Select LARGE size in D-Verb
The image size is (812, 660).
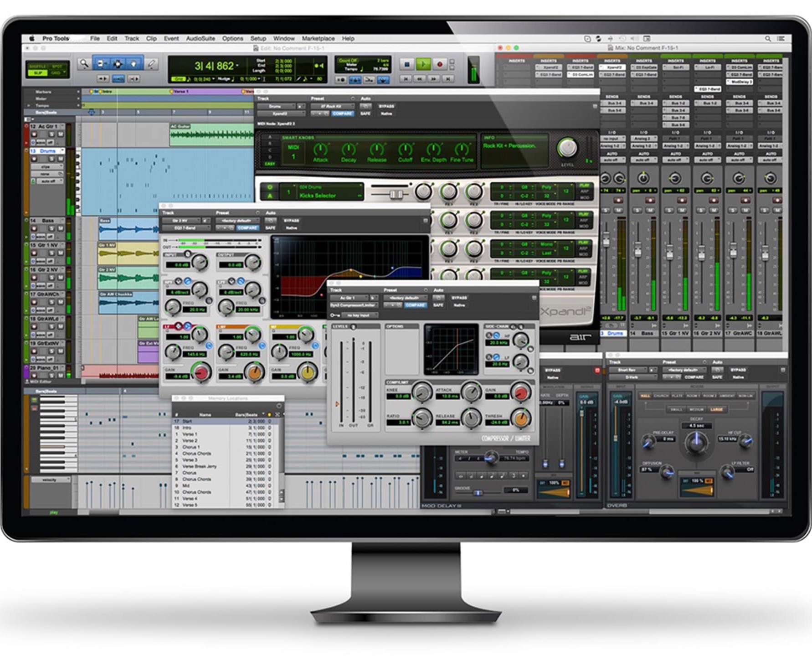717,410
